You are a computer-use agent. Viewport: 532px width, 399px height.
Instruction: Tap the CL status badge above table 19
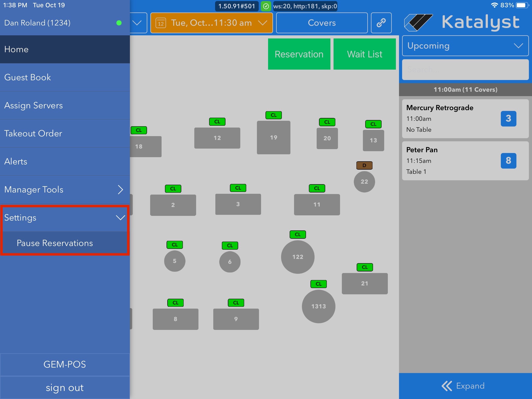274,115
